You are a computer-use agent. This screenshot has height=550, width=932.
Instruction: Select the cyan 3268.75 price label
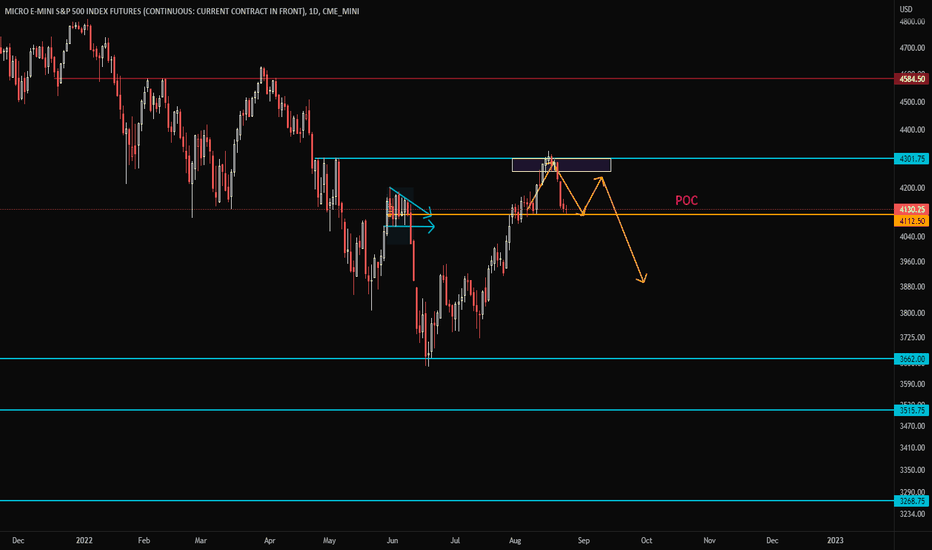(912, 501)
